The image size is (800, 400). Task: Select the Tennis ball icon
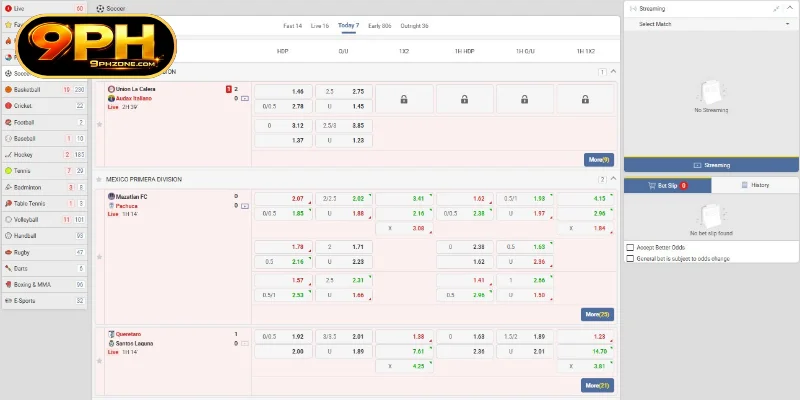pyautogui.click(x=8, y=171)
